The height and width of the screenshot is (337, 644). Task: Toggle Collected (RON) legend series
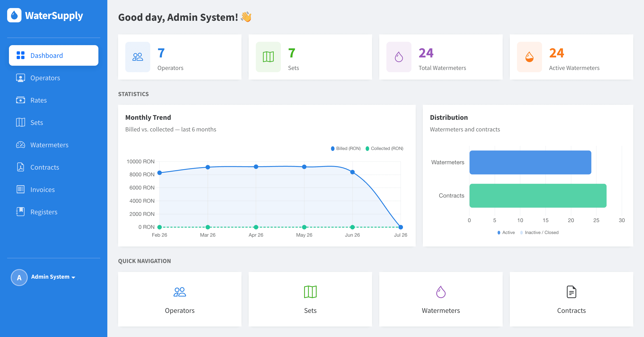click(384, 148)
